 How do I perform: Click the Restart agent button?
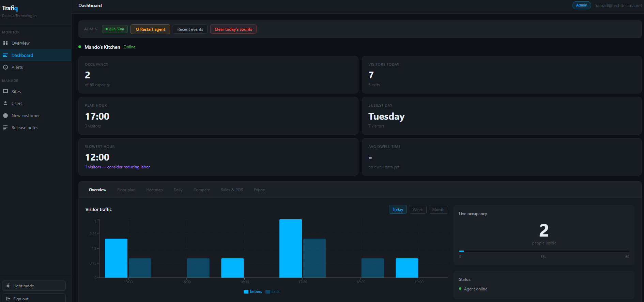coord(150,29)
